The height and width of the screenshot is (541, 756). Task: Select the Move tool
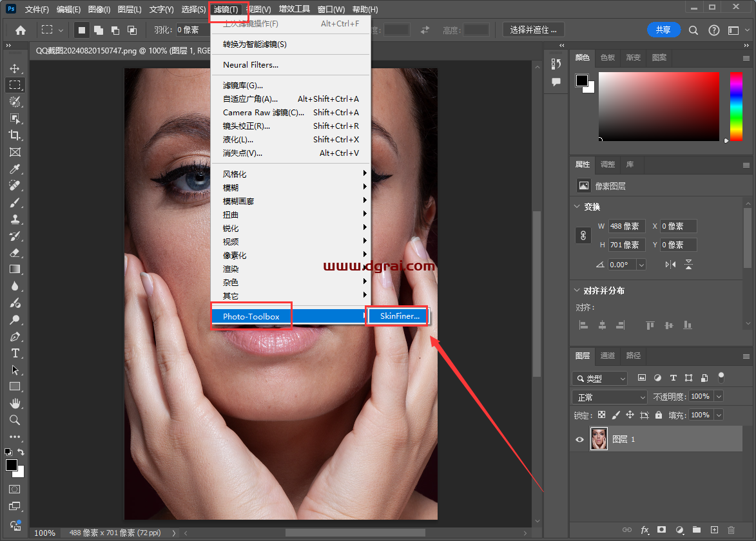point(15,68)
